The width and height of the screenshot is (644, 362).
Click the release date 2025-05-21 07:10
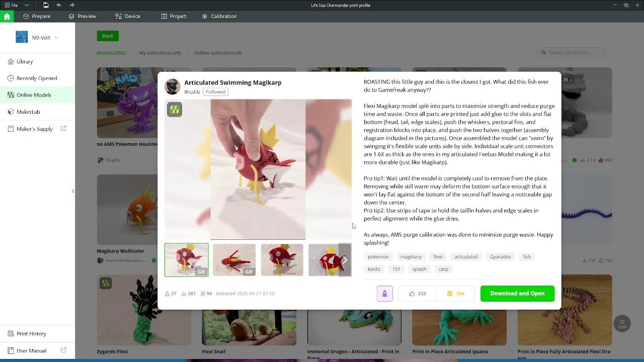click(x=246, y=294)
